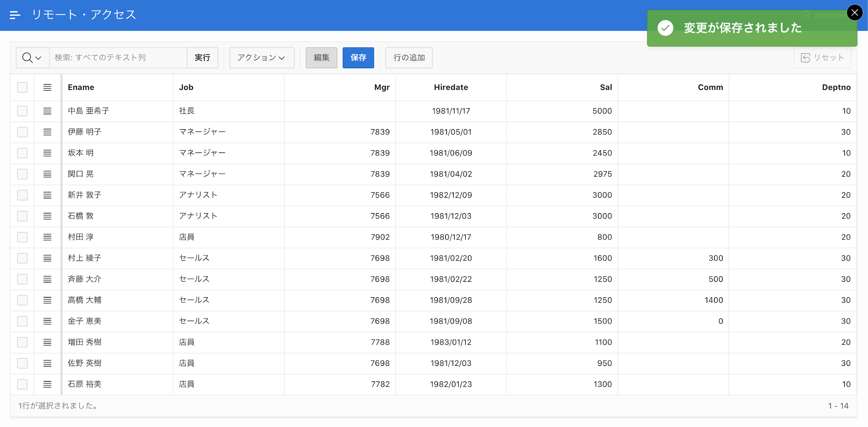Toggle the select-all rows checkbox
The image size is (868, 427).
point(22,87)
